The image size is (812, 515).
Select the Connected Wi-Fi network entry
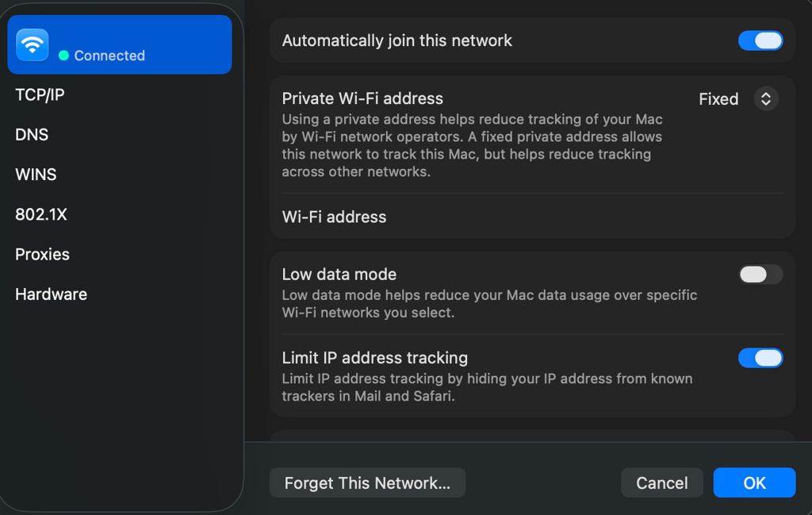(x=120, y=44)
